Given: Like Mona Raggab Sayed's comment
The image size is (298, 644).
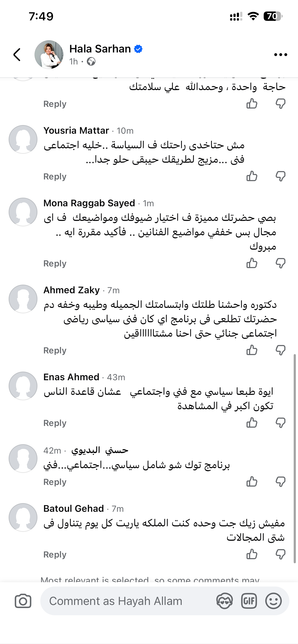Looking at the screenshot, I should click(252, 263).
